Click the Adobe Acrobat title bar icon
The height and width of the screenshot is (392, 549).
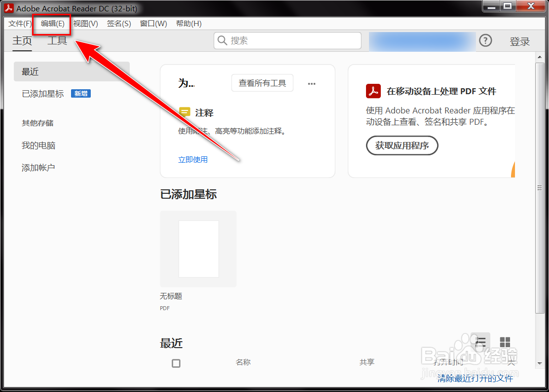click(x=9, y=8)
